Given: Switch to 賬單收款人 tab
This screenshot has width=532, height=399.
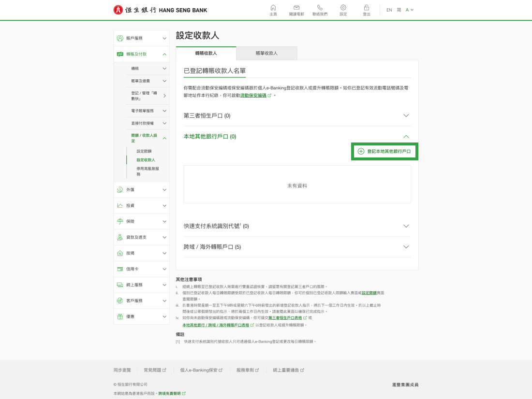Looking at the screenshot, I should [266, 53].
